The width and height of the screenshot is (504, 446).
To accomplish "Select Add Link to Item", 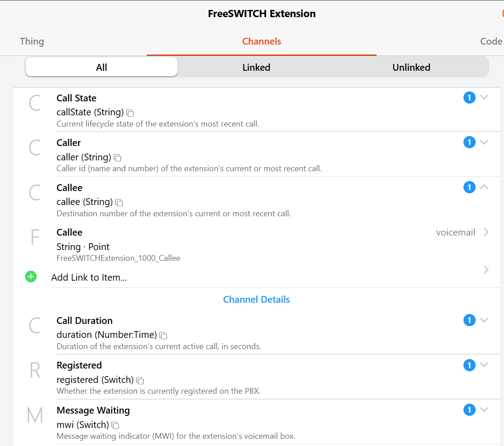I will pos(89,277).
